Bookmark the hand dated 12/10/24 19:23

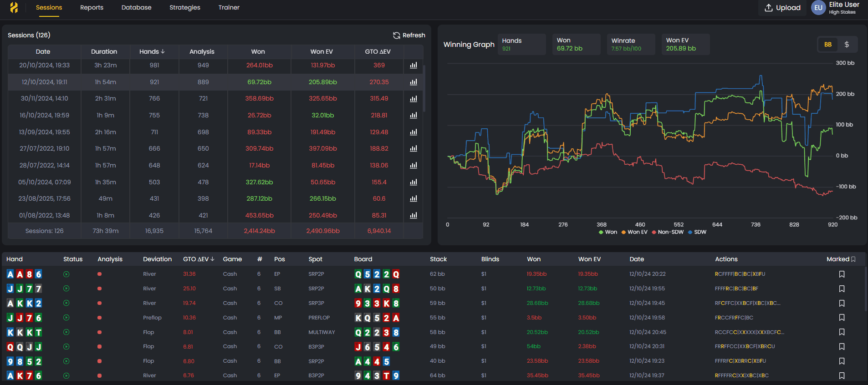tap(842, 361)
